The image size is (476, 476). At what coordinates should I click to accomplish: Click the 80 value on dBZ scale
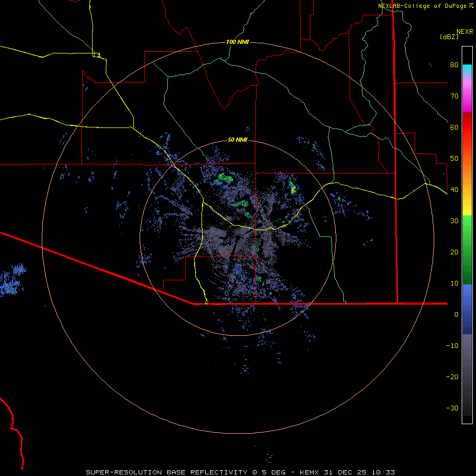point(454,65)
